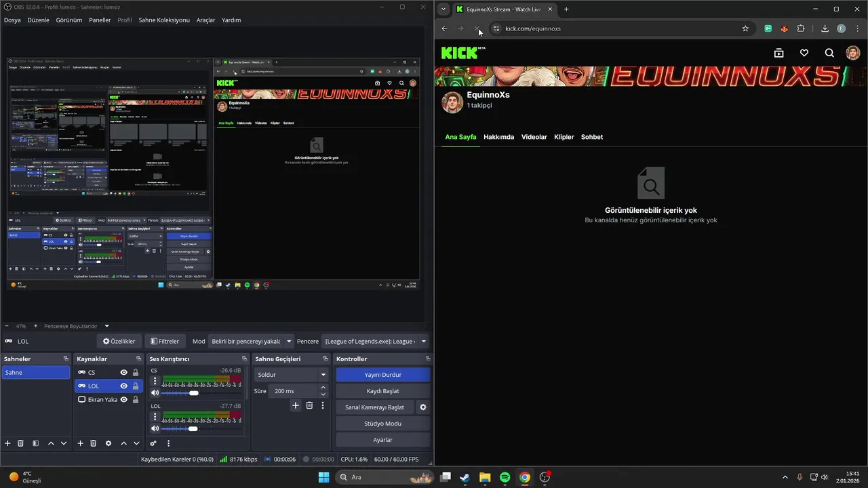Open Ayarlar settings button
The width and height of the screenshot is (868, 488).
pos(383,440)
